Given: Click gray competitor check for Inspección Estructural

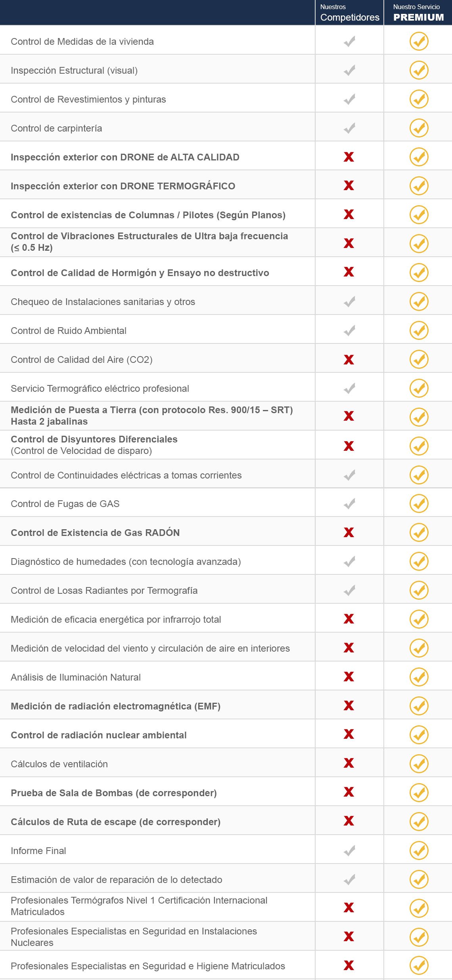Looking at the screenshot, I should tap(349, 71).
